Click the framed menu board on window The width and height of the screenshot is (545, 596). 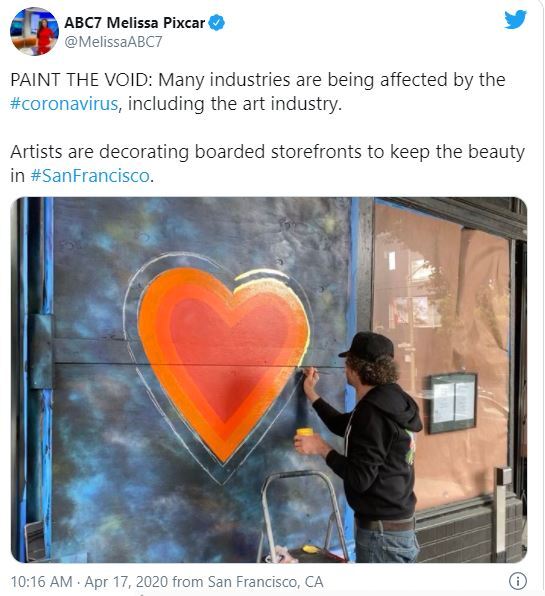coord(453,403)
